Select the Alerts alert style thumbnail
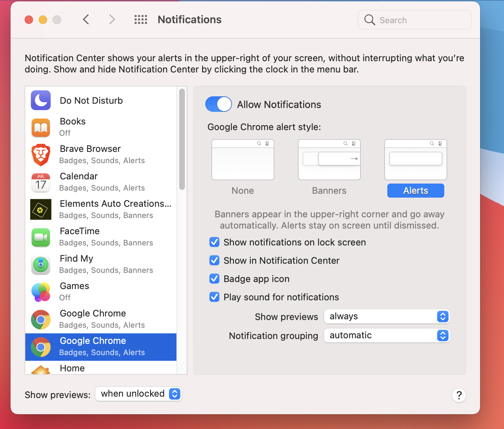Screen dimensions: 504x429 pos(416,160)
